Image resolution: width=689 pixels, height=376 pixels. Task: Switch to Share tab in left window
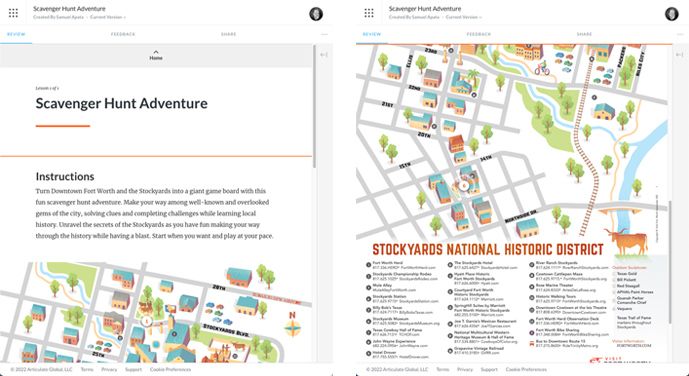[228, 34]
